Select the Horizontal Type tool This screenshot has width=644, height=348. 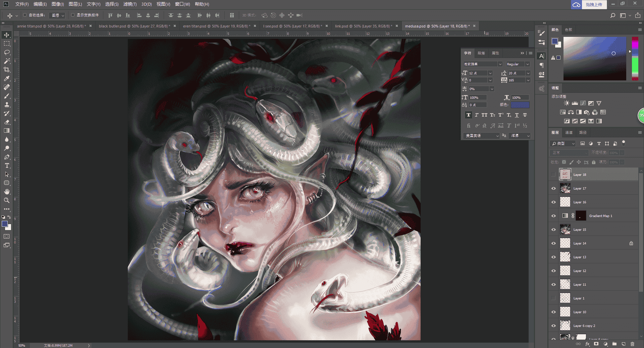pos(7,166)
